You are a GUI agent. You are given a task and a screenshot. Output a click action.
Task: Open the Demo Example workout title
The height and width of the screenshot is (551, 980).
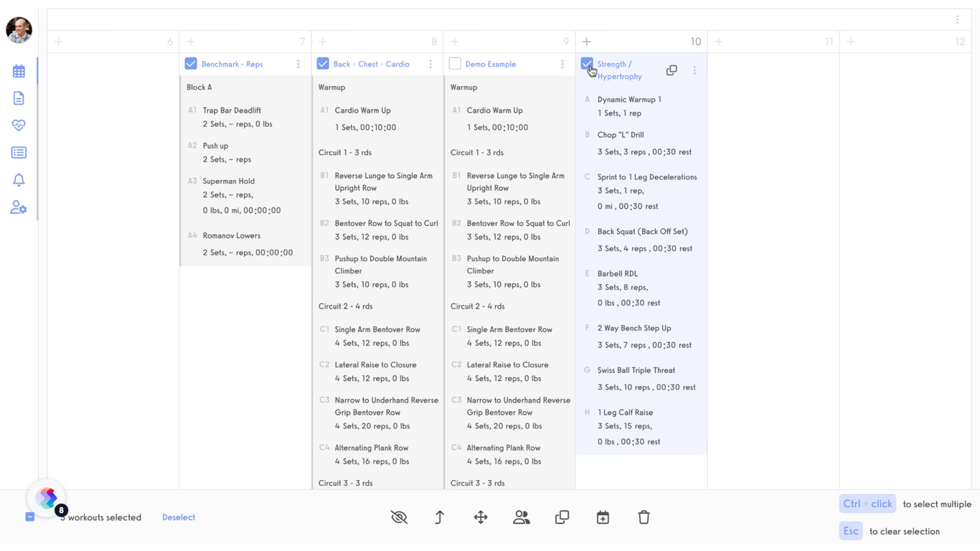490,64
